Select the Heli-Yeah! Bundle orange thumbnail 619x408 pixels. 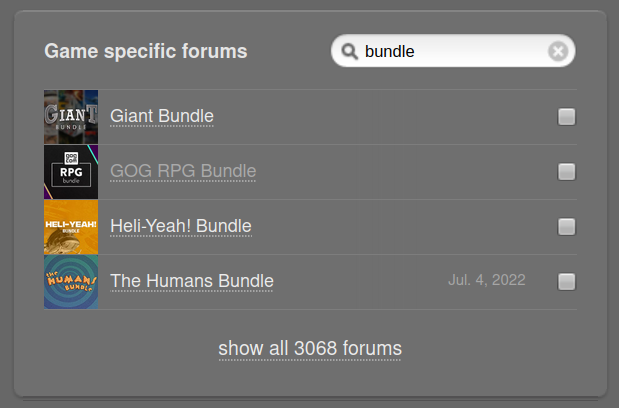(x=71, y=227)
